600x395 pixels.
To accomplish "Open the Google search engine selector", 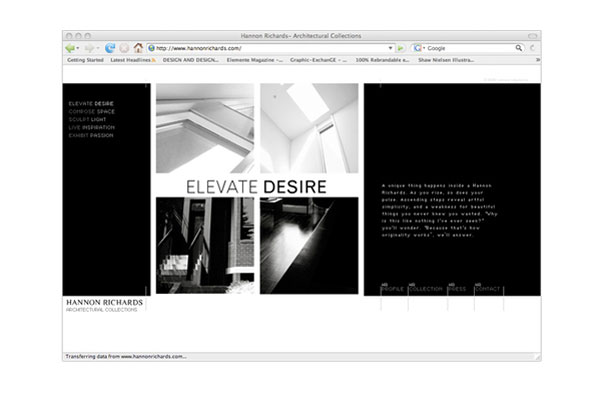I will (x=419, y=48).
